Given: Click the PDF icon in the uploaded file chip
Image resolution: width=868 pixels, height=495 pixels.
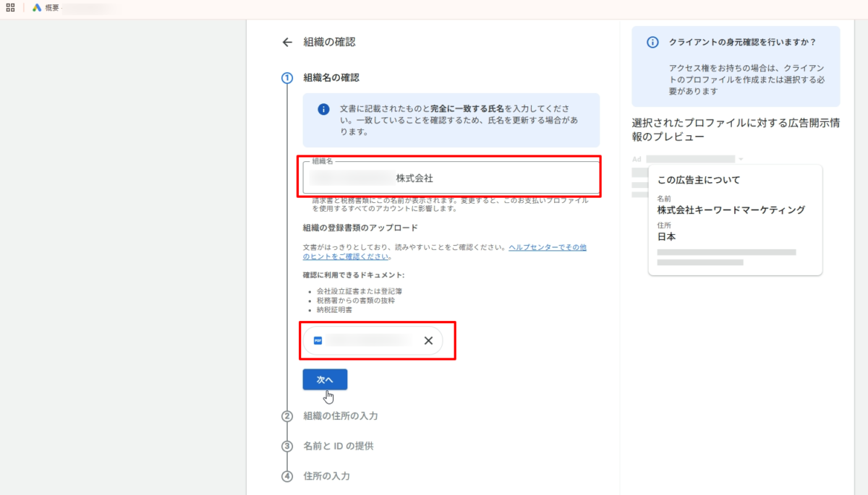Looking at the screenshot, I should (318, 340).
